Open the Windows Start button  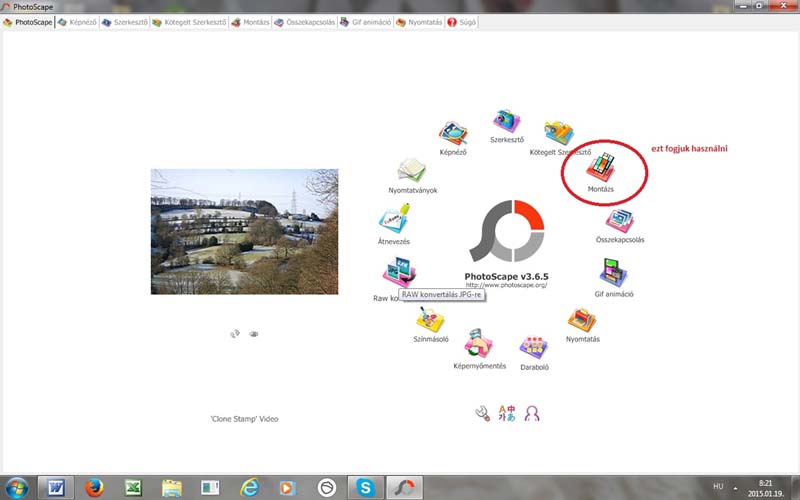tap(16, 488)
